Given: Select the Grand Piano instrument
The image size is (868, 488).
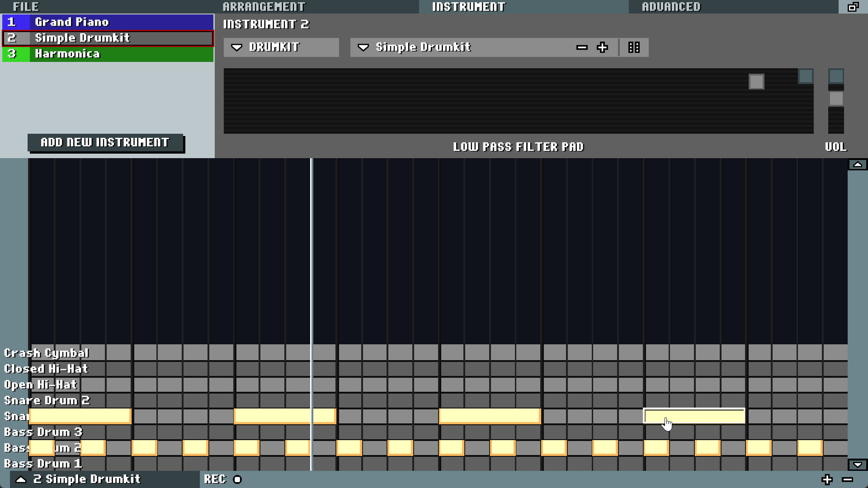Looking at the screenshot, I should pos(108,22).
